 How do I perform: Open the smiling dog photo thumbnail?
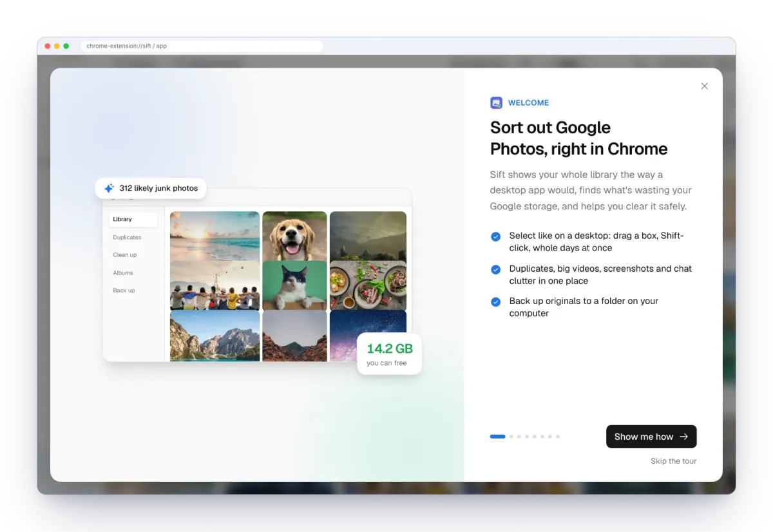[294, 236]
